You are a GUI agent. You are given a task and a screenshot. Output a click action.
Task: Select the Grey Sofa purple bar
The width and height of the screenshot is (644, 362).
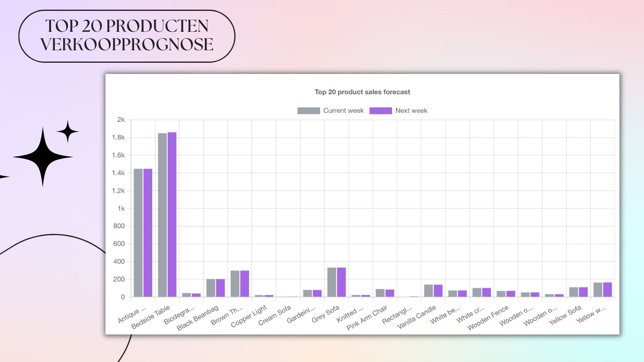click(341, 282)
